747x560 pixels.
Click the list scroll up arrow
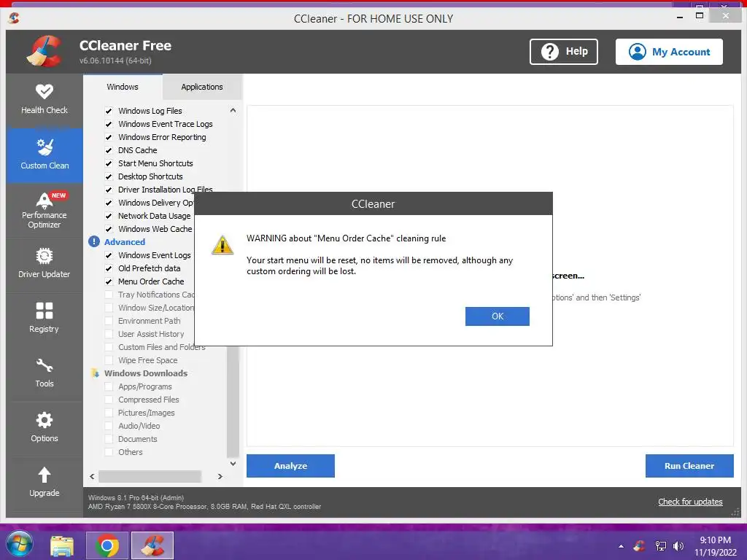coord(233,111)
